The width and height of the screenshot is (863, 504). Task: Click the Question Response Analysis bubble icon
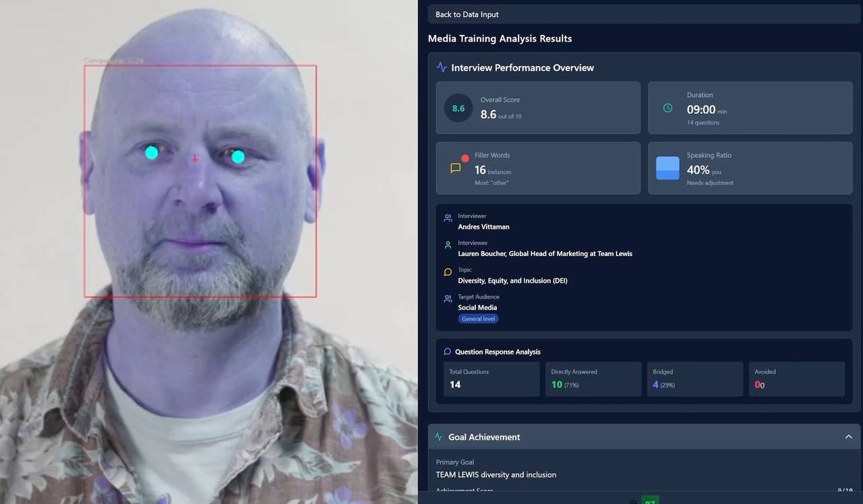(447, 352)
